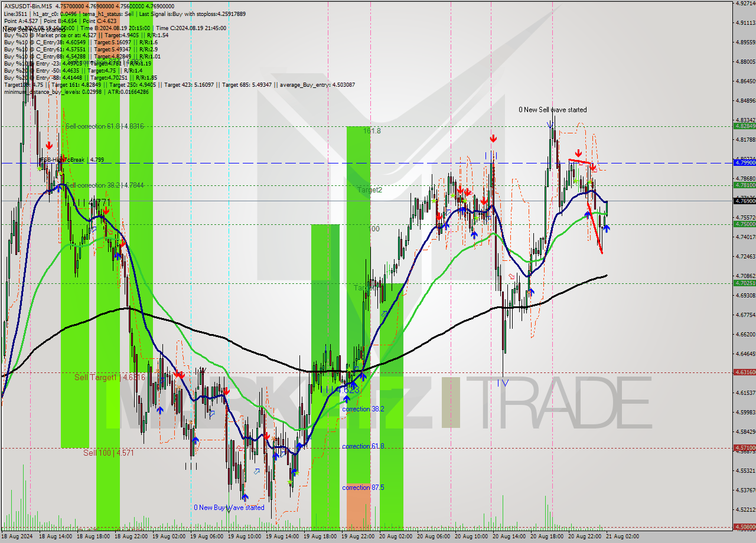Click the 'Target2' label on the chart
This screenshot has height=543, width=756.
point(370,190)
